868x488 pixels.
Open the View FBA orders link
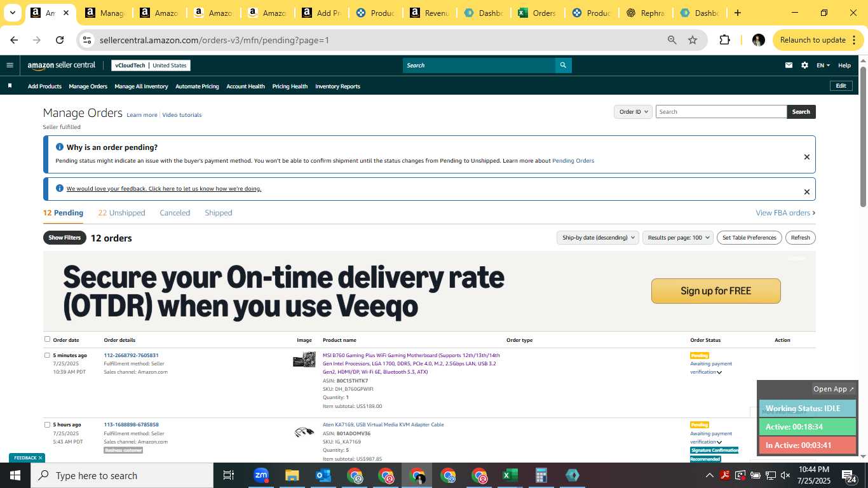coord(785,213)
